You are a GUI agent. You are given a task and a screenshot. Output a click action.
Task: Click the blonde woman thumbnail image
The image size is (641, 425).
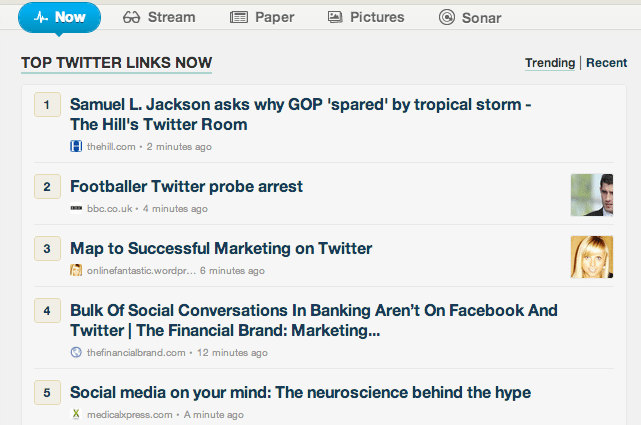point(592,257)
